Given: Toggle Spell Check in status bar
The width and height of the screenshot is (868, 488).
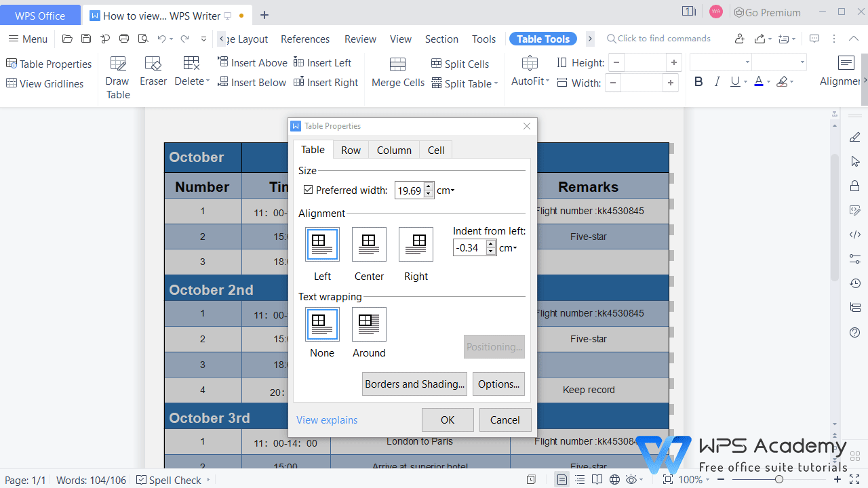Looking at the screenshot, I should (169, 480).
